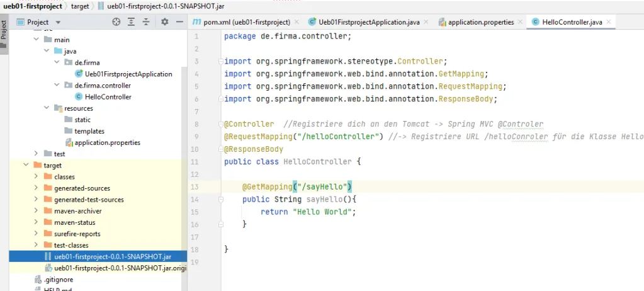
Task: Click the @ResponseBody annotation on line 10
Action: pos(254,149)
